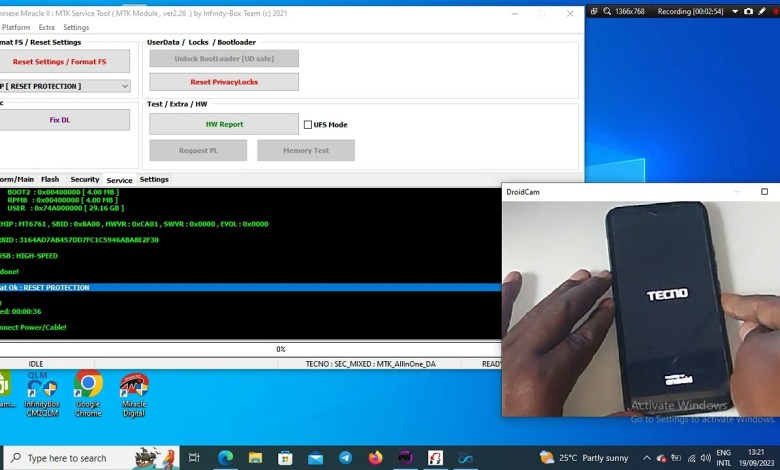The width and height of the screenshot is (780, 470).
Task: Switch to the Settings tab
Action: pos(154,179)
